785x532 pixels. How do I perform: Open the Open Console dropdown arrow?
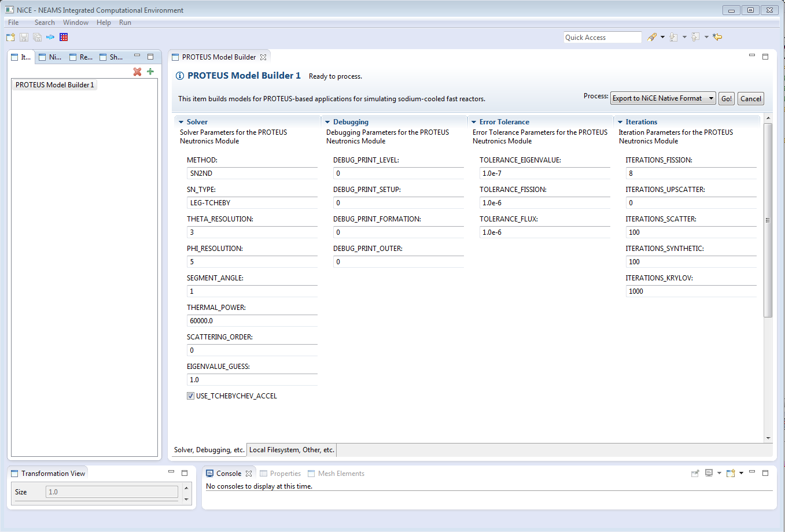point(741,474)
